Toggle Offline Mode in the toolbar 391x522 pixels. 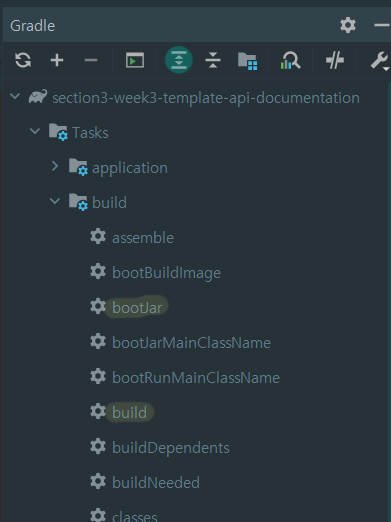(335, 60)
